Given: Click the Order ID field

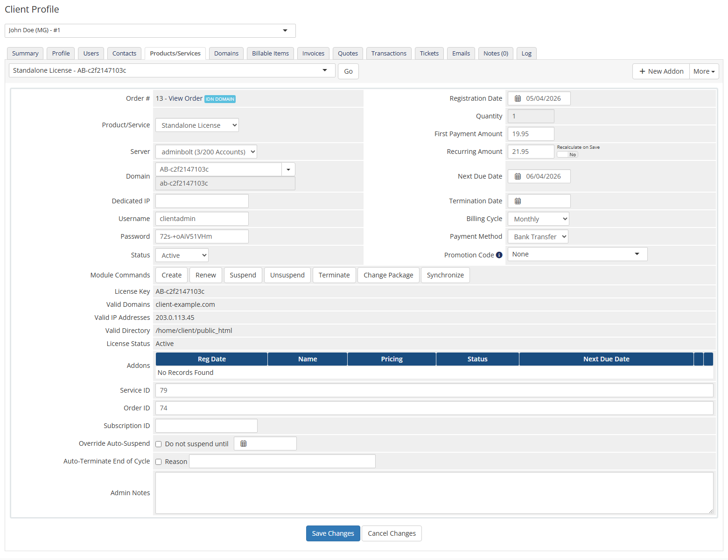Looking at the screenshot, I should 434,408.
